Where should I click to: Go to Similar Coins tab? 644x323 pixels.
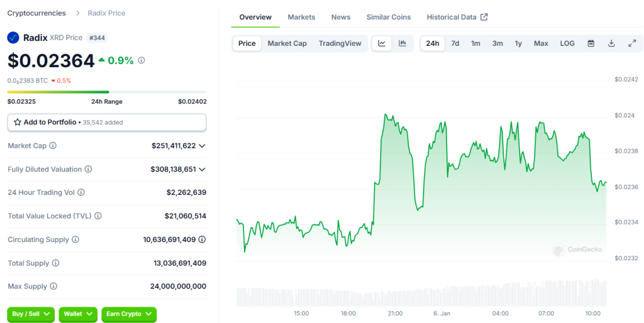[388, 17]
